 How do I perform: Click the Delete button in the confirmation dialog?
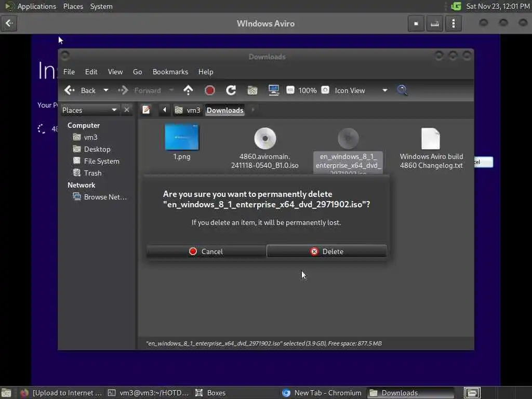(x=326, y=251)
